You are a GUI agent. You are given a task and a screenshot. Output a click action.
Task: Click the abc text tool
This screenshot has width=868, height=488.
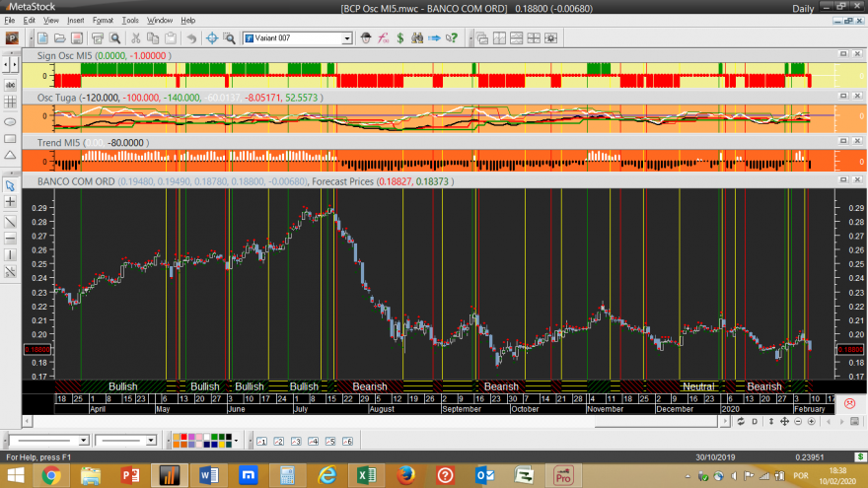(10, 85)
